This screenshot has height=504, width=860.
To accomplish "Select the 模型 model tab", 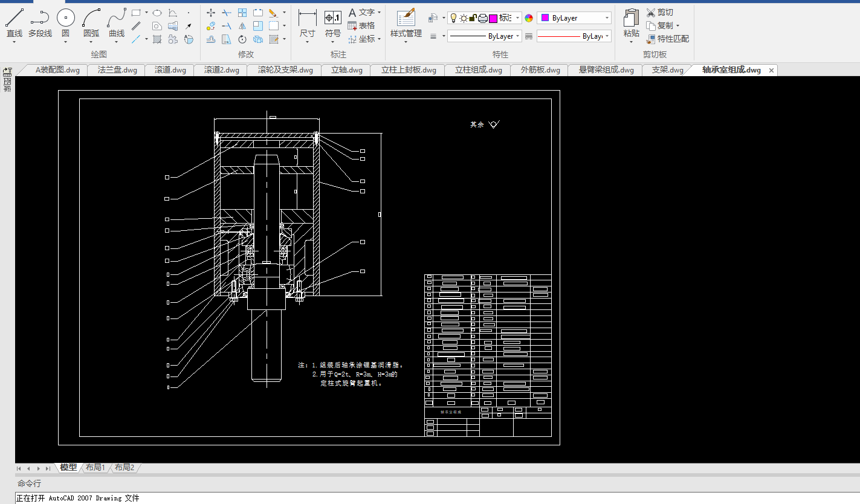I will pos(68,467).
